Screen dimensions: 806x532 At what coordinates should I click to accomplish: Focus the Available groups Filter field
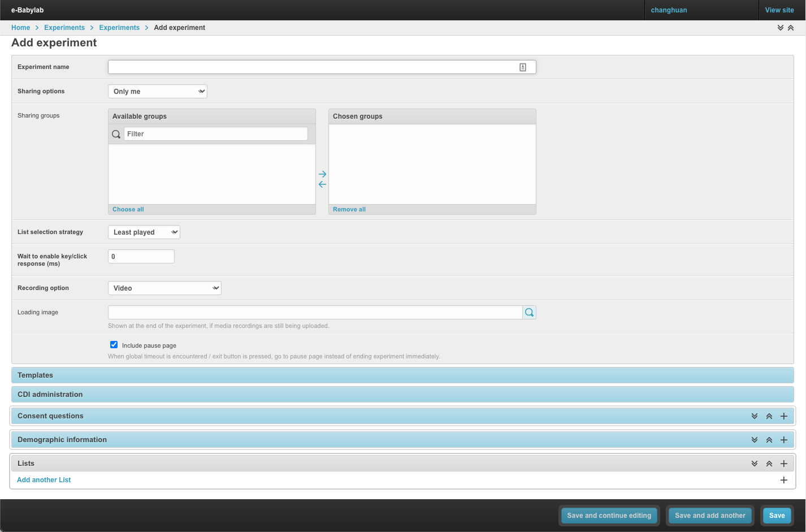[216, 134]
